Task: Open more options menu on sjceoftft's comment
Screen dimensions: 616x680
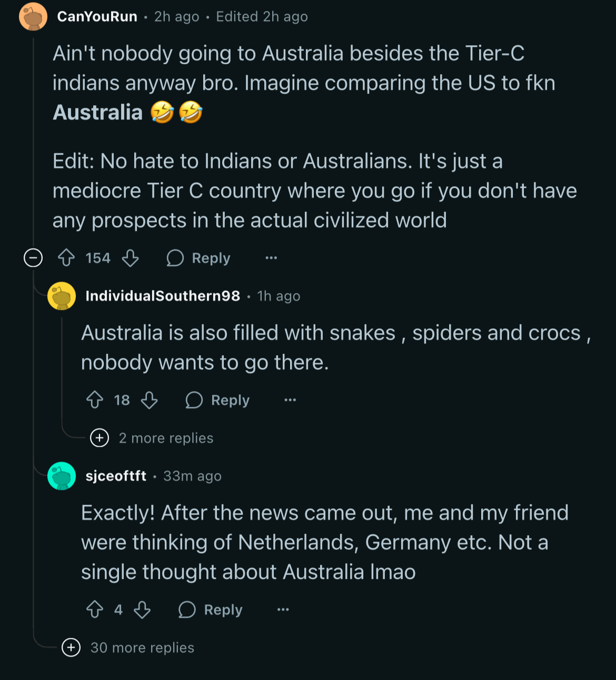Action: 283,609
